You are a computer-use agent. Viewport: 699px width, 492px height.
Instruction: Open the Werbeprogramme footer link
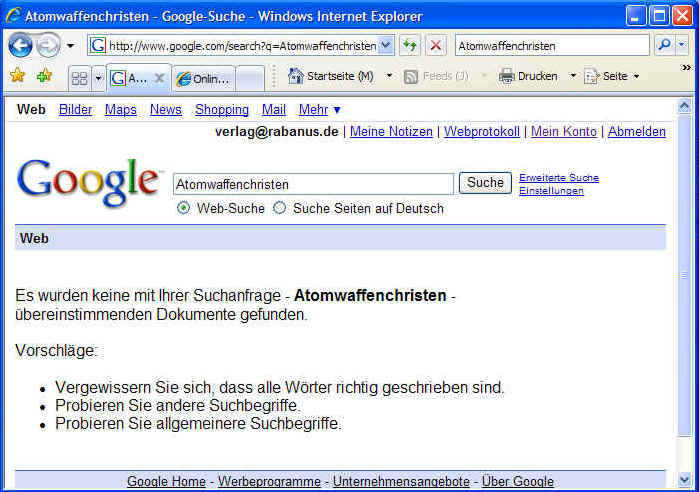[x=269, y=481]
